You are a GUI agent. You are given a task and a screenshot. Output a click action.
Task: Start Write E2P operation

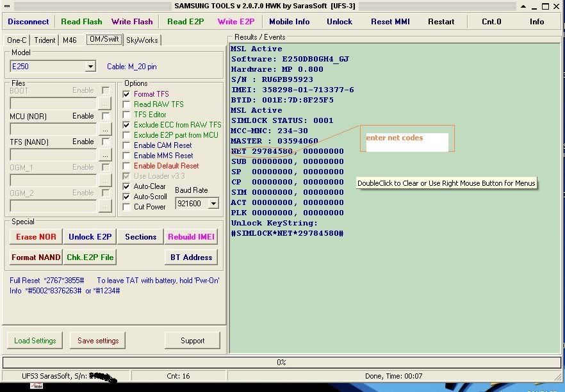coord(236,22)
